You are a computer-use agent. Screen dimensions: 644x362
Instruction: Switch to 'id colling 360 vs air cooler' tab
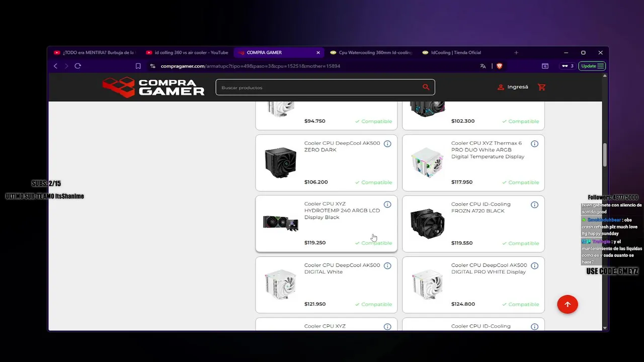point(187,52)
